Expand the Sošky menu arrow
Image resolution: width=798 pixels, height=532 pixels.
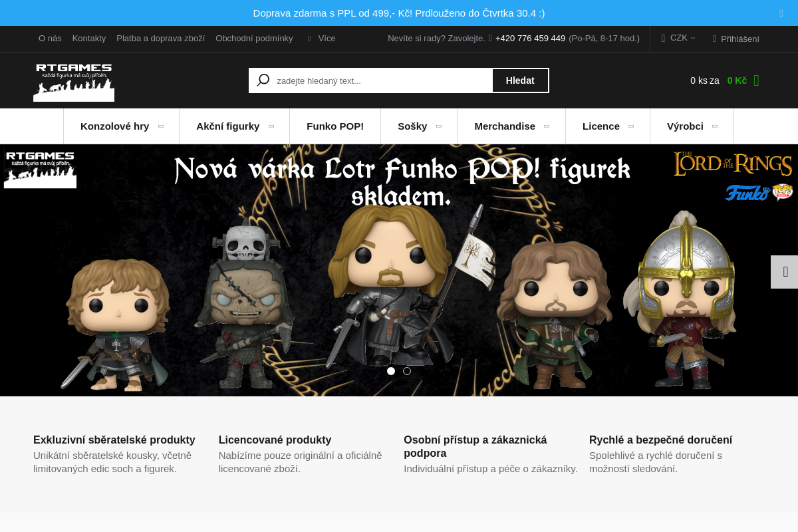coord(439,126)
